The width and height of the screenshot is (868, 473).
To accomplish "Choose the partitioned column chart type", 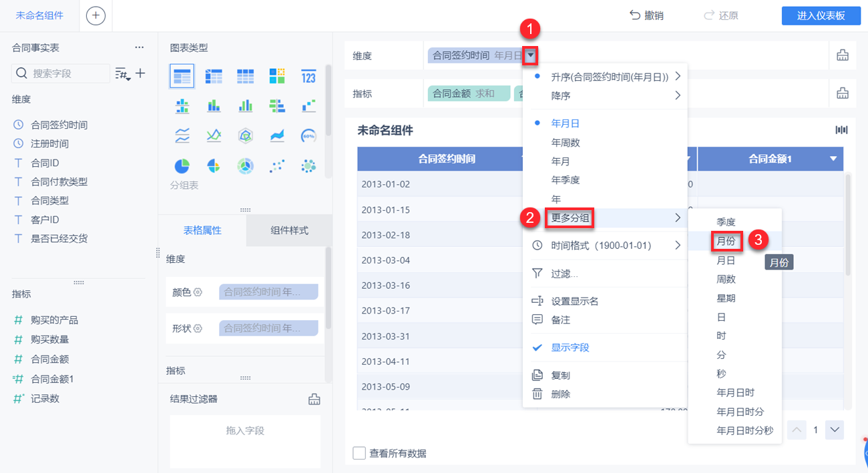I will (x=182, y=105).
